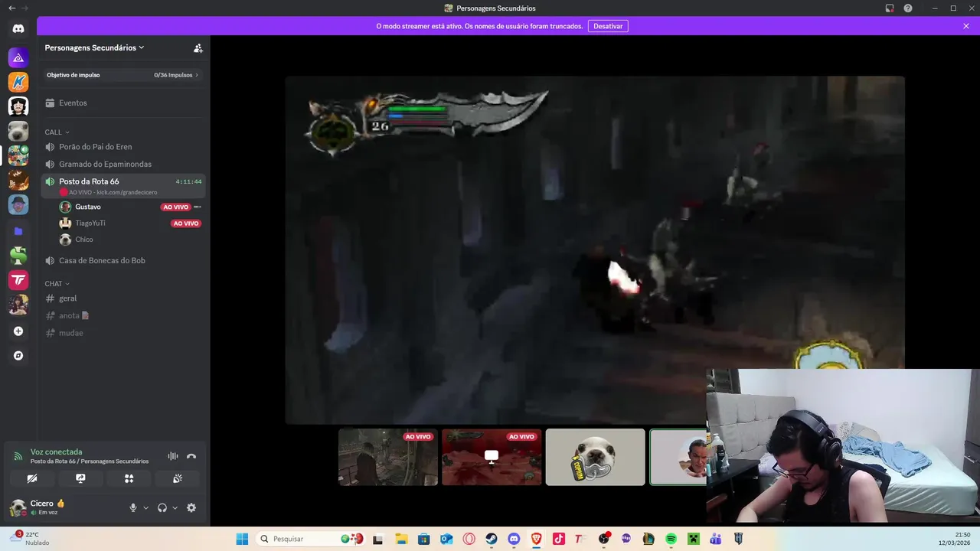Expand Objetivo de impulso arrow
This screenshot has width=980, height=551.
click(x=197, y=75)
